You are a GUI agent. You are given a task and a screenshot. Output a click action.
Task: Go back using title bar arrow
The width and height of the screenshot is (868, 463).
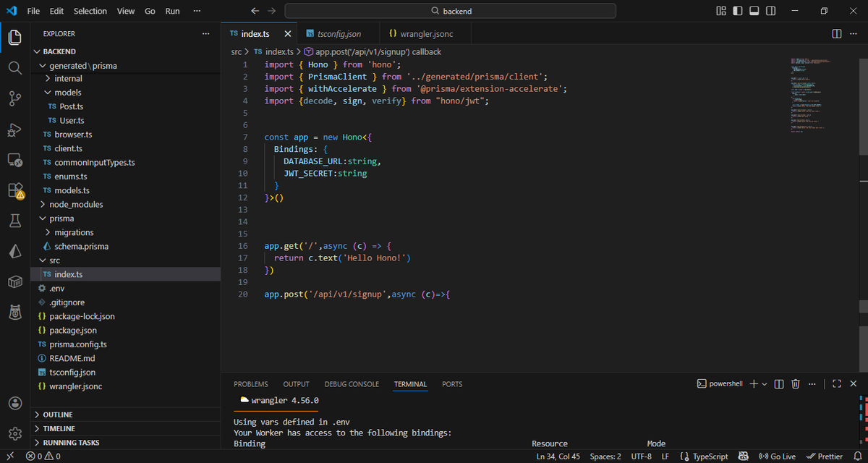[255, 11]
